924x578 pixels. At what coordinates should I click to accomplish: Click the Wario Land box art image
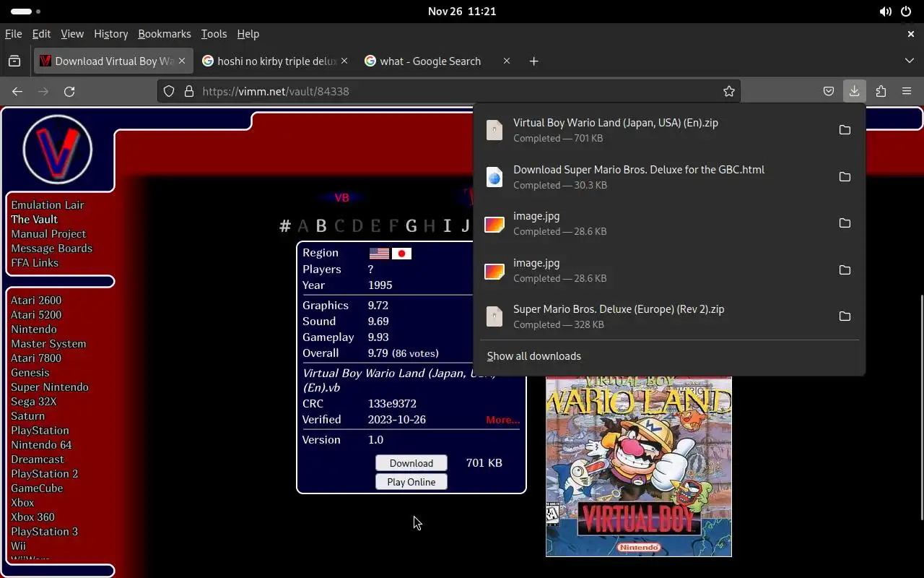coord(639,466)
